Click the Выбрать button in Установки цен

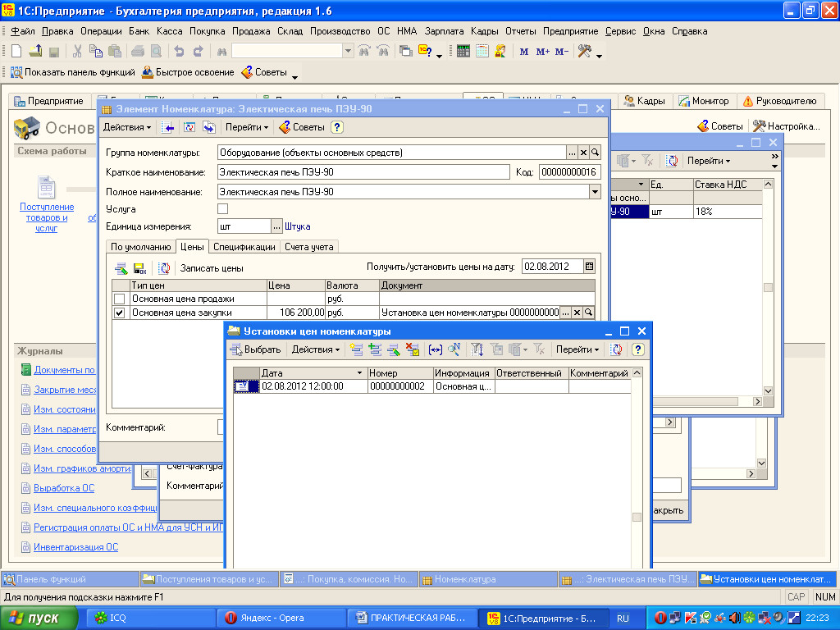click(x=256, y=349)
